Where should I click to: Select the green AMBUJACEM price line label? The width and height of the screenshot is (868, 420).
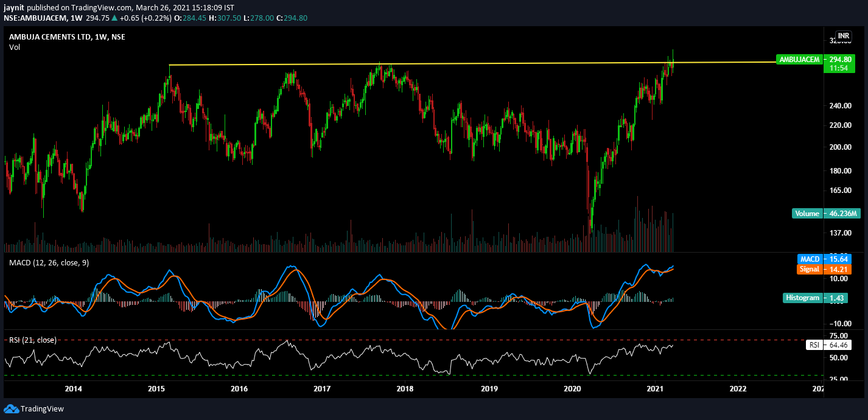tap(799, 60)
